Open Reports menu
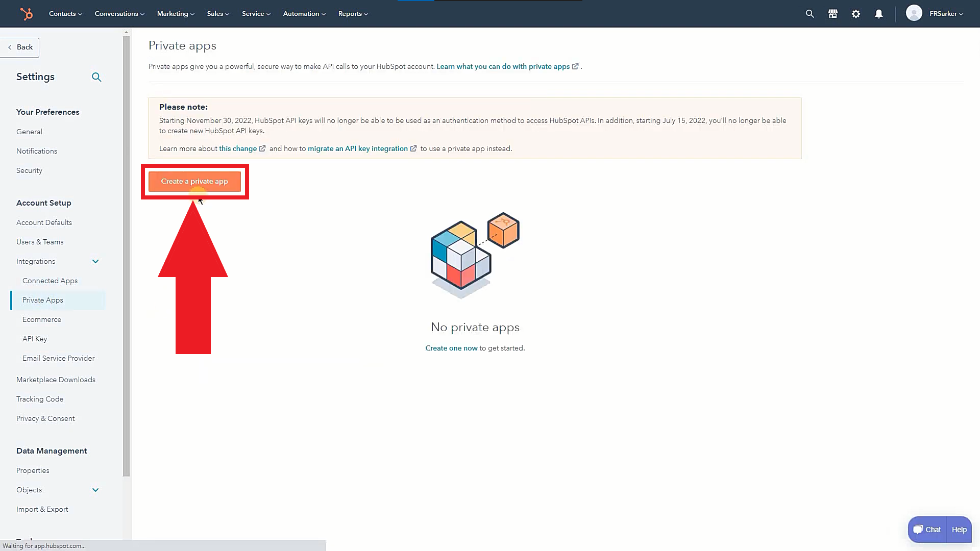Screen dimensions: 980x551 click(353, 14)
